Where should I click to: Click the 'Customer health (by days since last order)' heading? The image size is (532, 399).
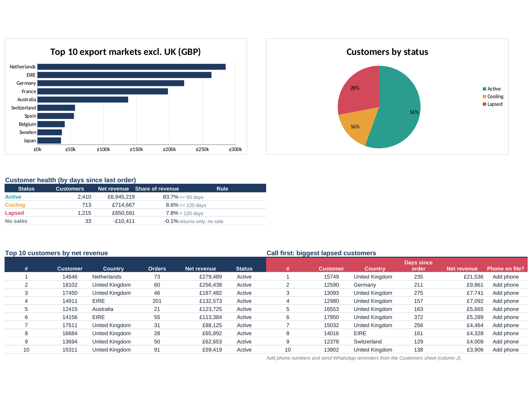coord(70,180)
